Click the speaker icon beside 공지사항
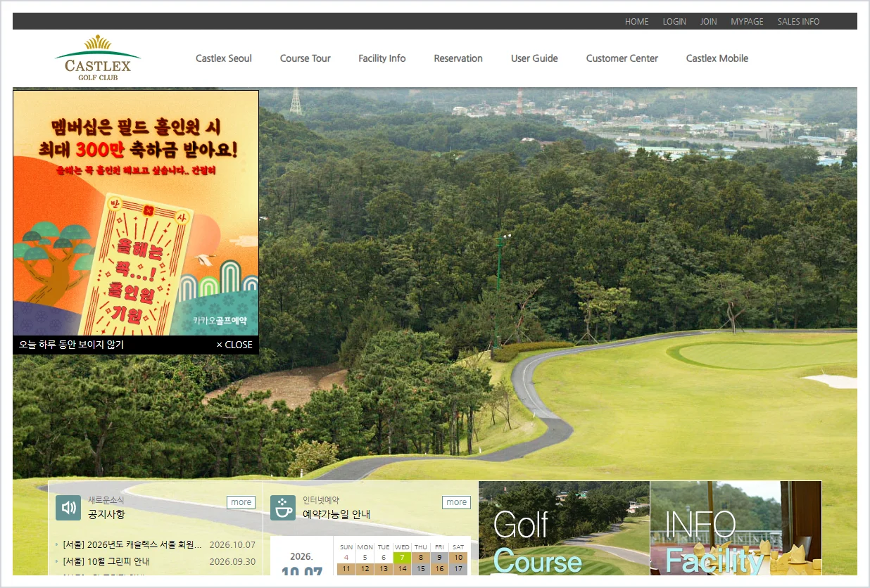 68,508
